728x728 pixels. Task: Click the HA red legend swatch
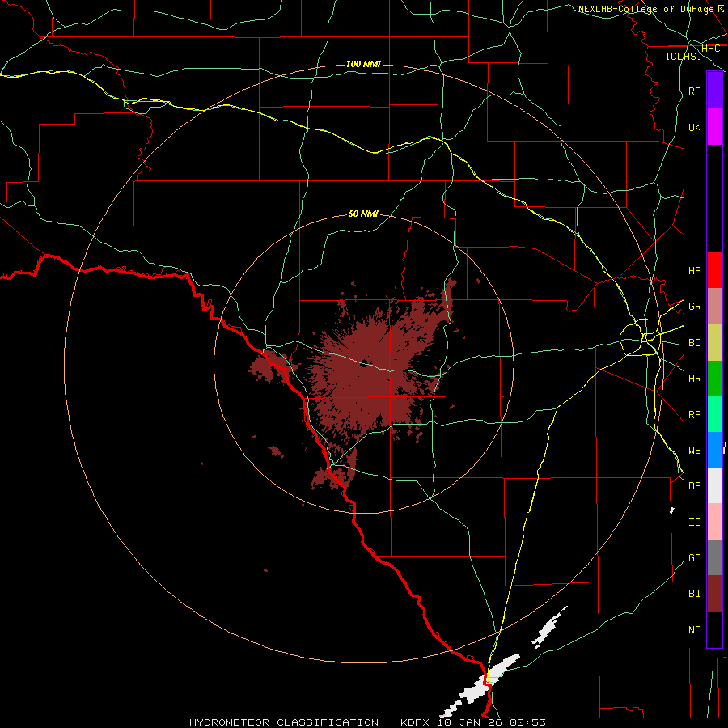[x=714, y=270]
